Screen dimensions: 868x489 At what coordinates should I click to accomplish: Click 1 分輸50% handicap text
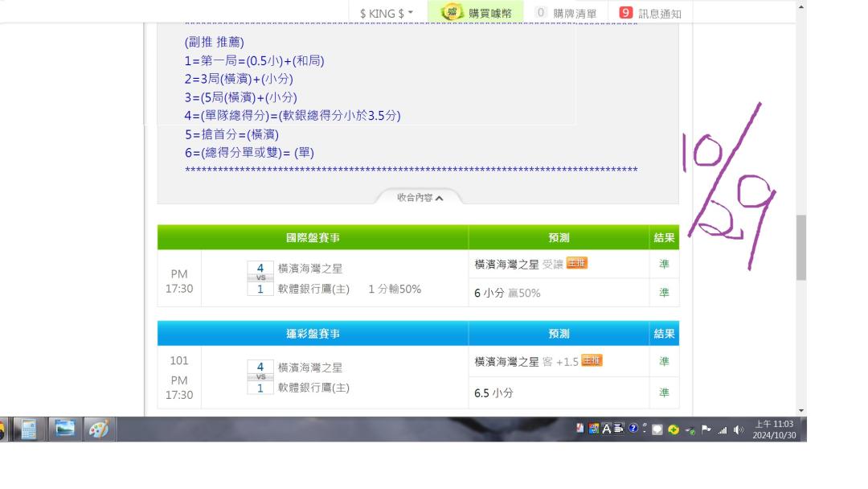[395, 289]
